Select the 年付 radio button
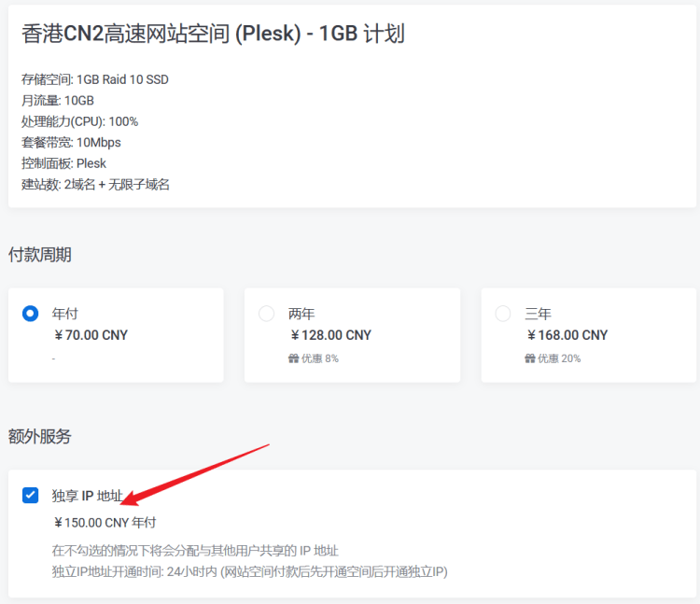Screen dimensions: 700x604 31,314
